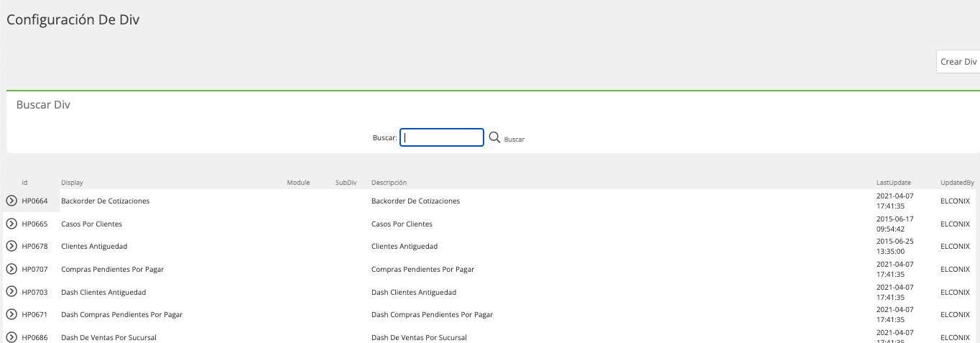Click the Crear Div button
The width and height of the screenshot is (980, 343).
[958, 62]
